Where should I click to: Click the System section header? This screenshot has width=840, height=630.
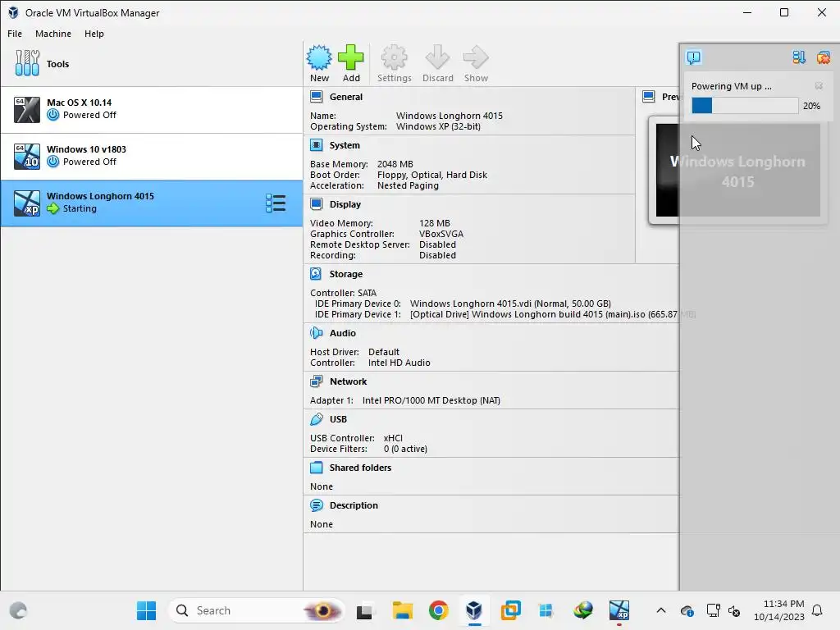(x=345, y=145)
